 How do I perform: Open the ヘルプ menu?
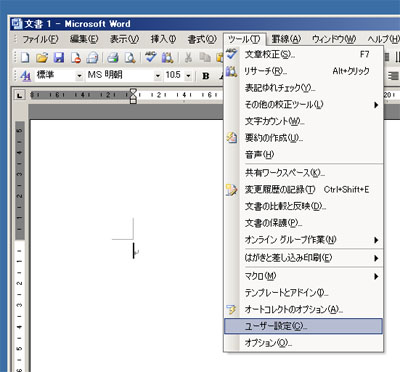(x=383, y=39)
